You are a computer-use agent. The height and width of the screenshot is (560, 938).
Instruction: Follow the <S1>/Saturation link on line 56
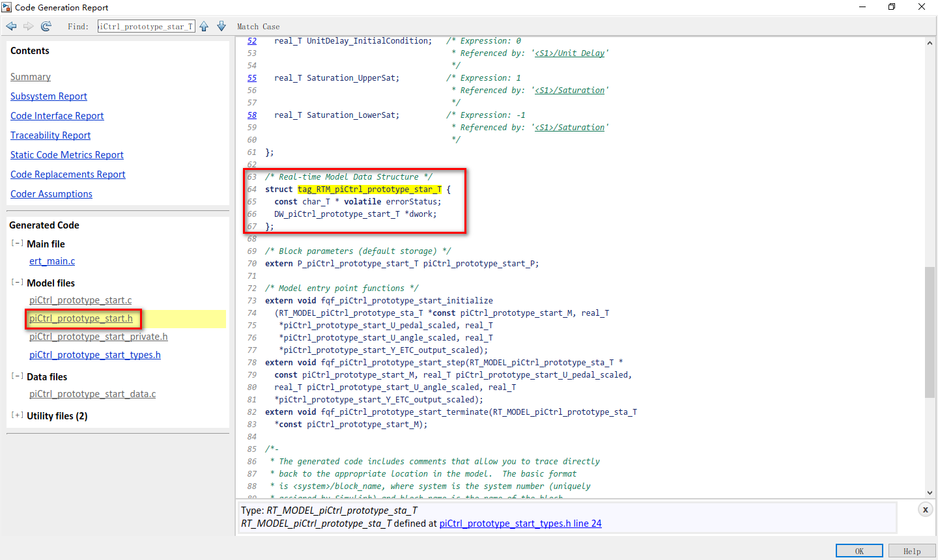pyautogui.click(x=570, y=91)
